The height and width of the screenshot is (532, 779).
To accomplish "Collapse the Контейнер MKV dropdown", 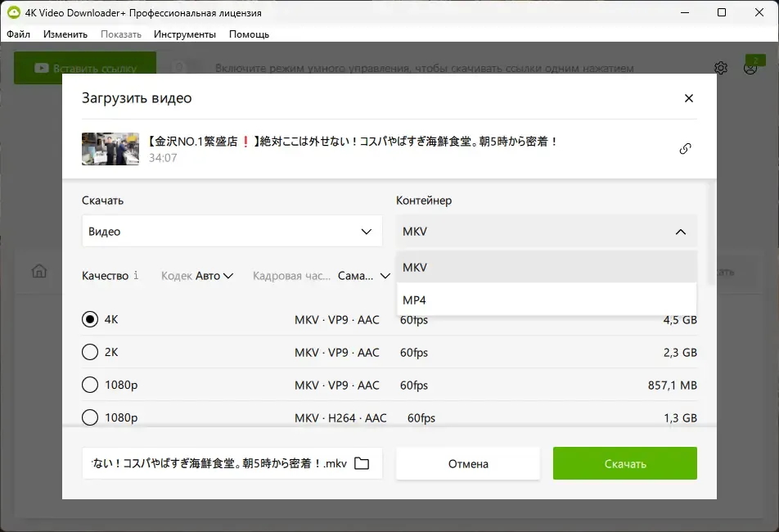I will (x=547, y=231).
